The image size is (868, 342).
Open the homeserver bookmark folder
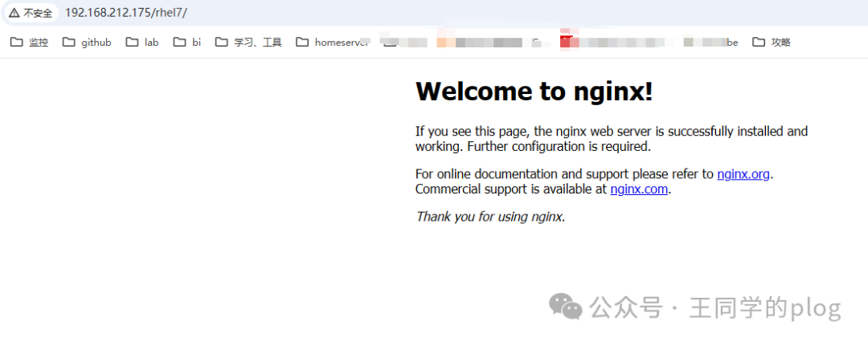point(332,42)
